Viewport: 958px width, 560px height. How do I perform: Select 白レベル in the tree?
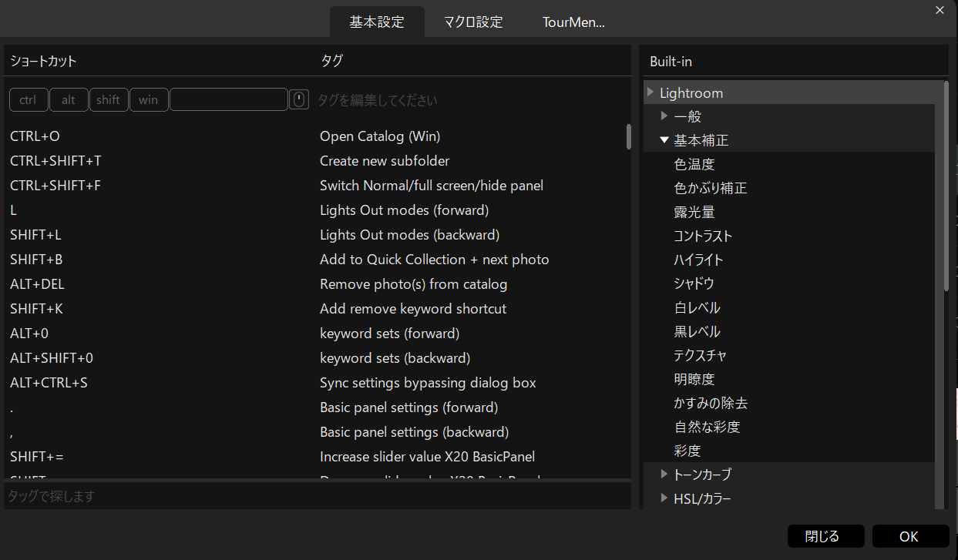697,307
